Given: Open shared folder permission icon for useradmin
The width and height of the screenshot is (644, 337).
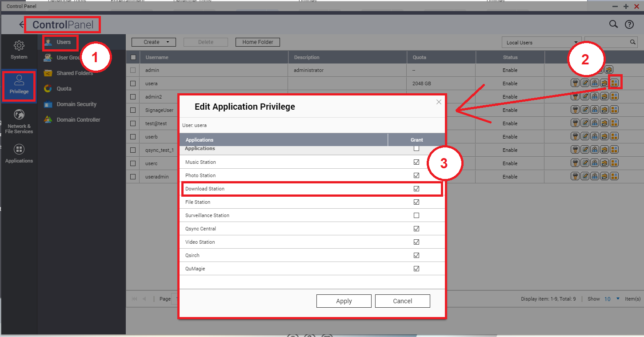Looking at the screenshot, I should 604,177.
